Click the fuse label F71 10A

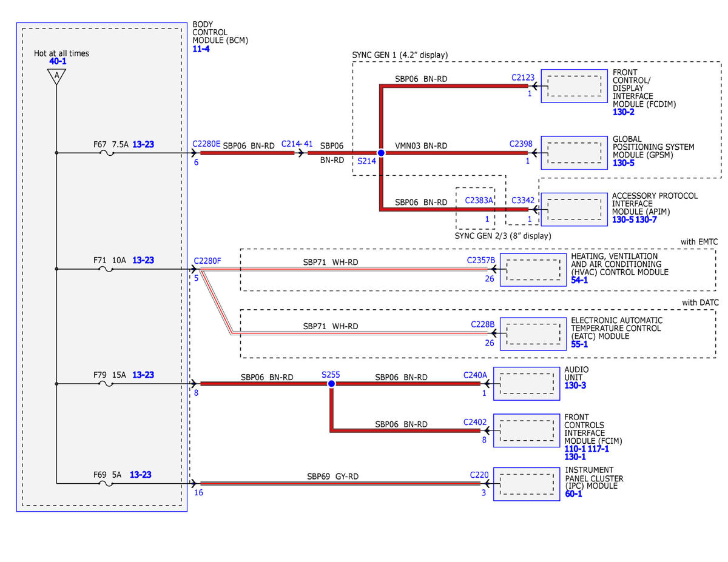tap(109, 260)
